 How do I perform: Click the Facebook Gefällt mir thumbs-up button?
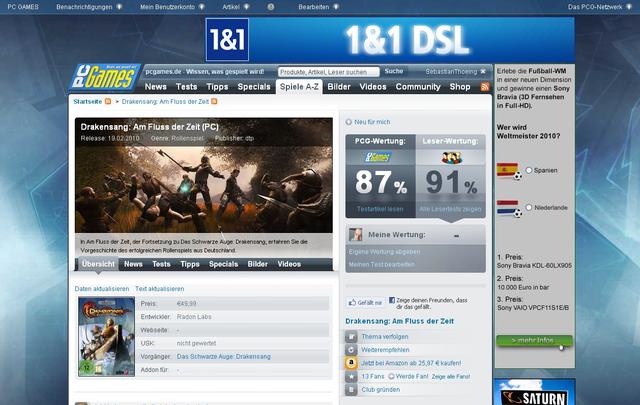coord(365,303)
